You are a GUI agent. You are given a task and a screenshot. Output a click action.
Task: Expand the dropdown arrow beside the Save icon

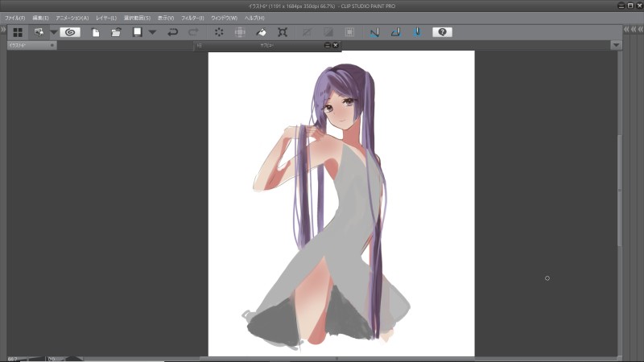tap(152, 32)
